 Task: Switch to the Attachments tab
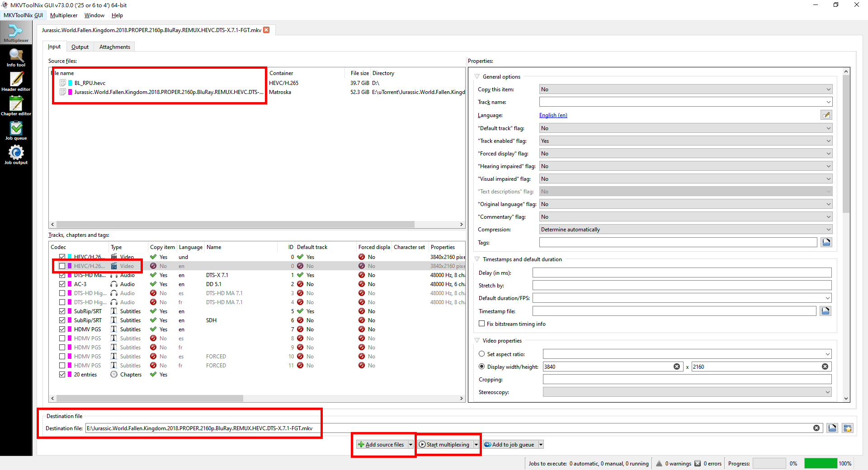pyautogui.click(x=115, y=47)
